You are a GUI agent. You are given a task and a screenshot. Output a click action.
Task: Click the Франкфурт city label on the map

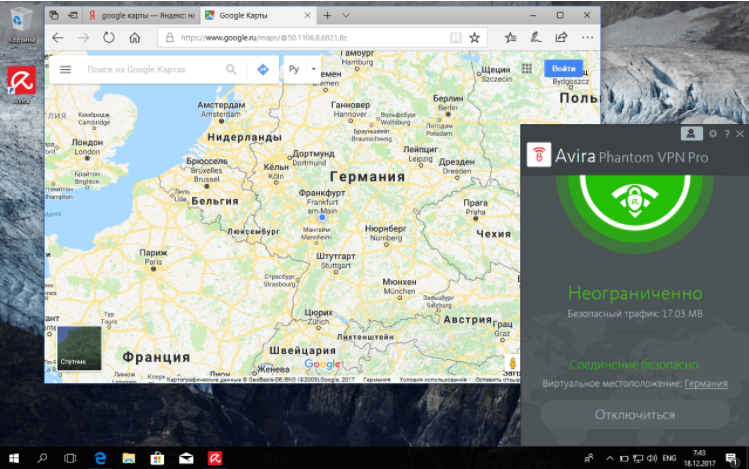tap(321, 193)
